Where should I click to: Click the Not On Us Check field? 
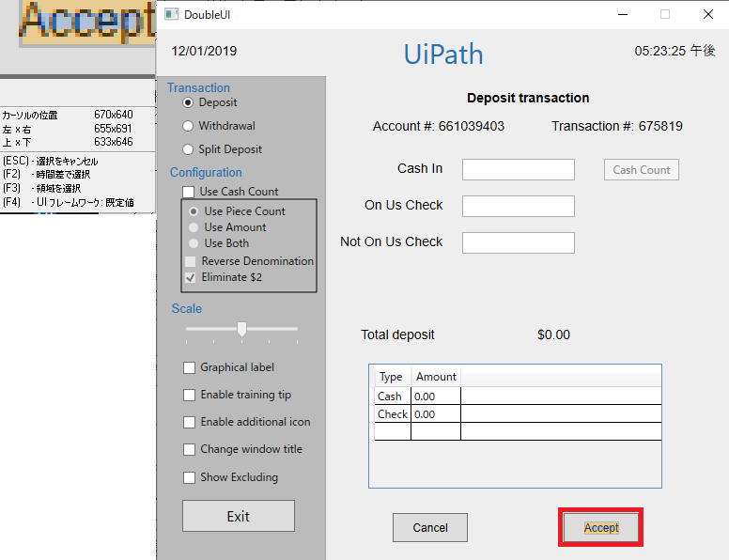[x=518, y=242]
